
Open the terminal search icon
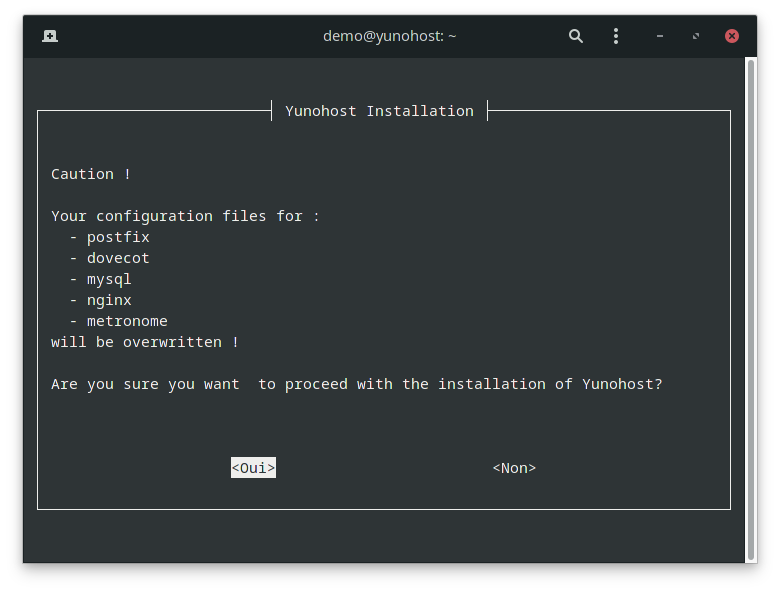[x=576, y=36]
